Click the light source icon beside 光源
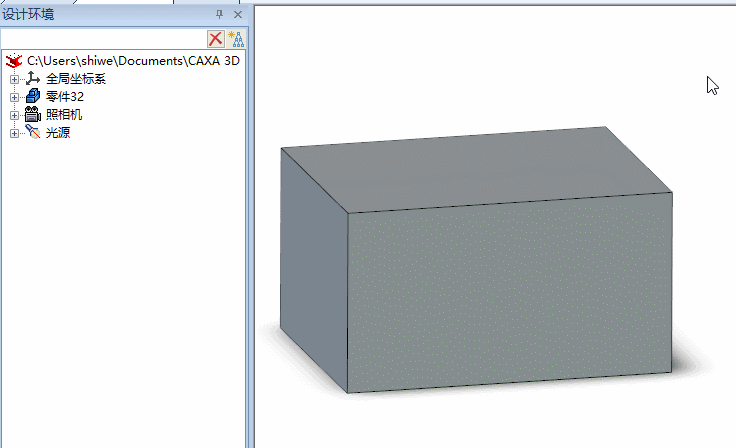The width and height of the screenshot is (736, 448). [x=32, y=132]
